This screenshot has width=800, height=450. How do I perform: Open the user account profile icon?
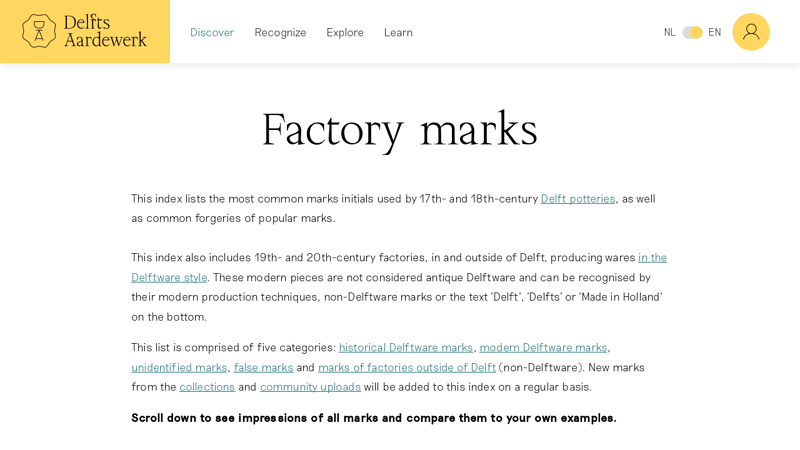click(x=751, y=32)
